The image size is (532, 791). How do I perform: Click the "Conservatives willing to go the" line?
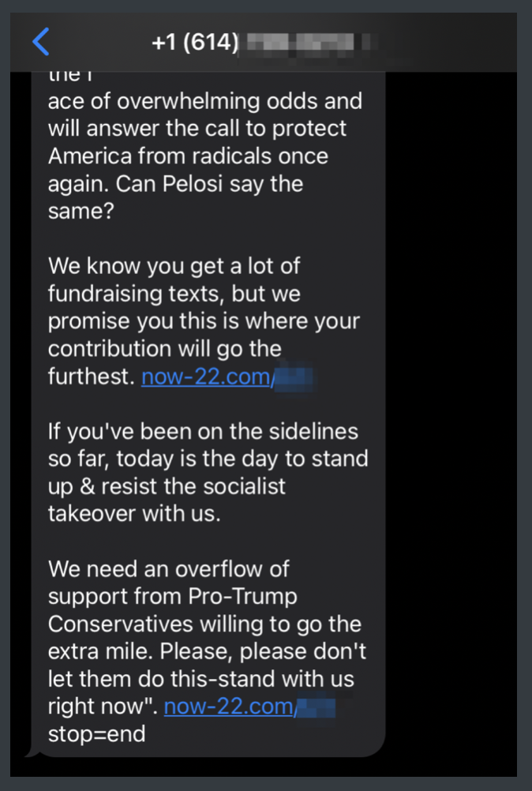[x=204, y=624]
